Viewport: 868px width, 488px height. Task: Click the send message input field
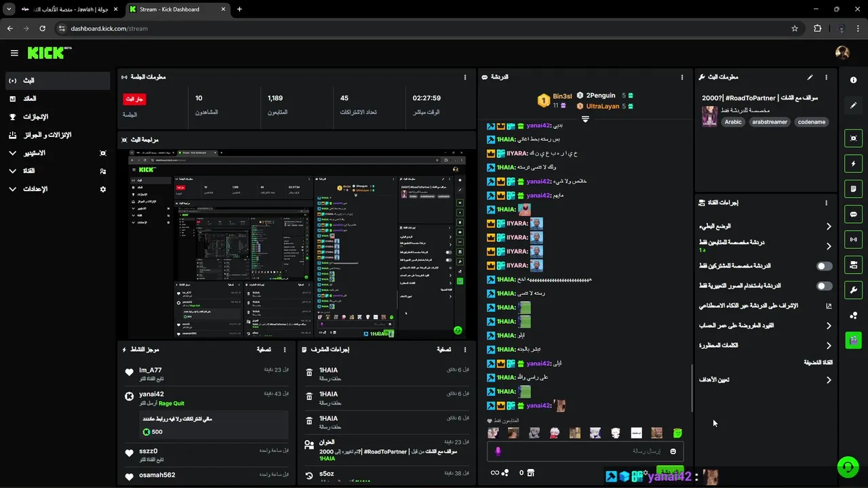click(x=585, y=451)
